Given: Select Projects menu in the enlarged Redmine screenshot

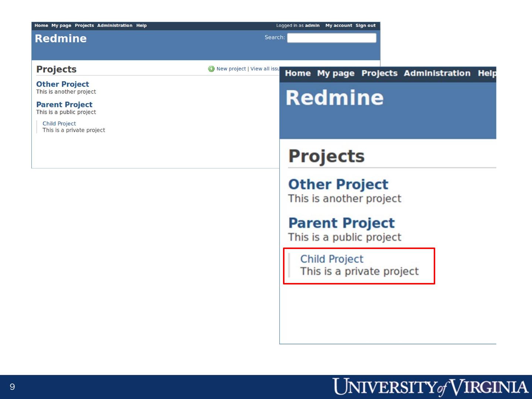Looking at the screenshot, I should click(x=379, y=73).
